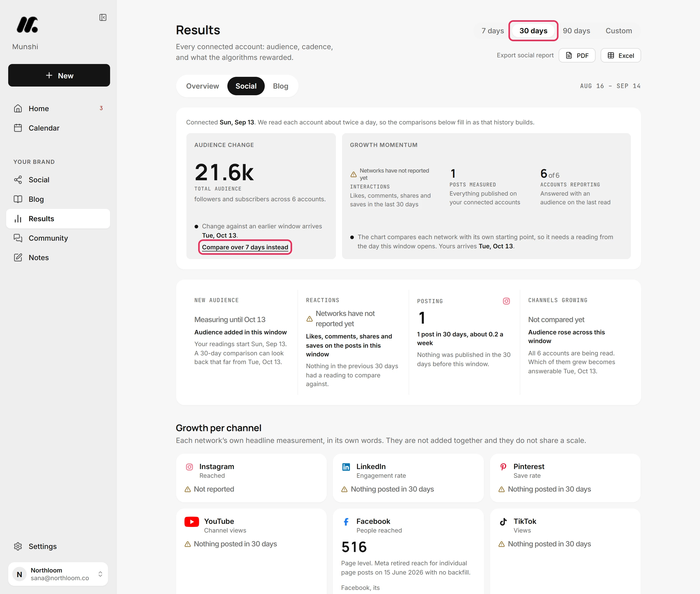Expand the Northloom account switcher
700x594 pixels.
click(58, 574)
